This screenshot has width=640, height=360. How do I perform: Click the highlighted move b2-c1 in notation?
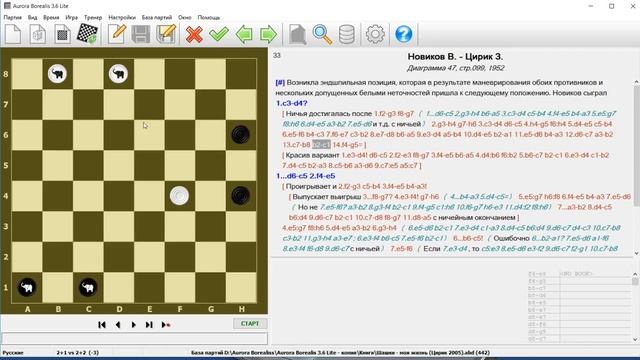click(321, 144)
